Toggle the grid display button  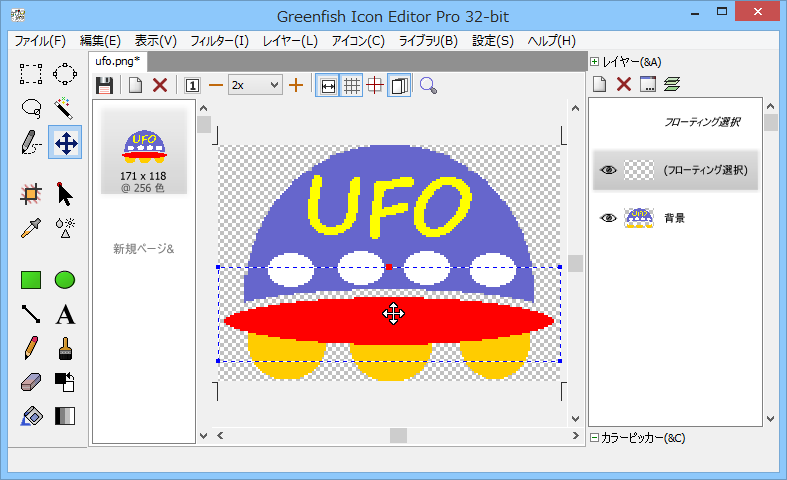pyautogui.click(x=352, y=86)
